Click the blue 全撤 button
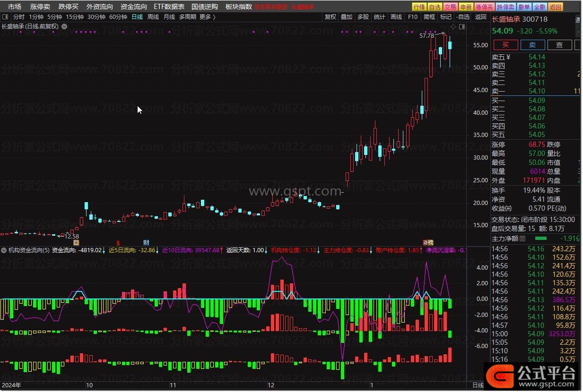 pyautogui.click(x=540, y=7)
